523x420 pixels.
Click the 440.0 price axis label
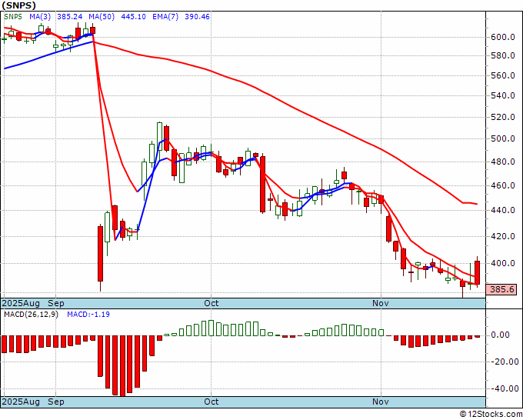click(503, 210)
